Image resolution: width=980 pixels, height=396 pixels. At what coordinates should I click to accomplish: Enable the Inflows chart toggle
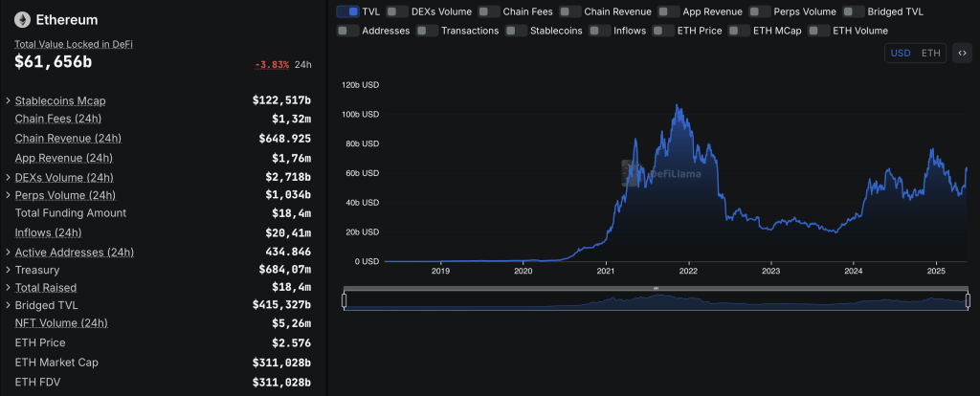click(x=599, y=30)
